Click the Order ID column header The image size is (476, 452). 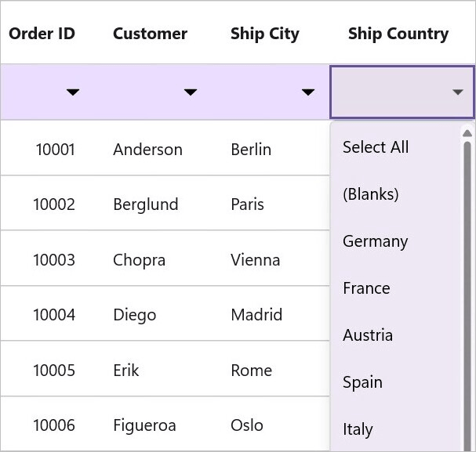(42, 34)
